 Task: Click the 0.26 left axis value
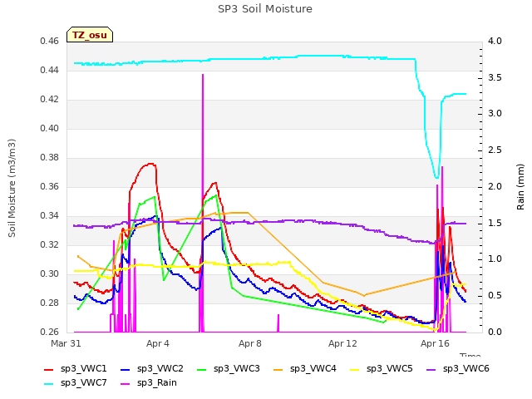click(50, 332)
